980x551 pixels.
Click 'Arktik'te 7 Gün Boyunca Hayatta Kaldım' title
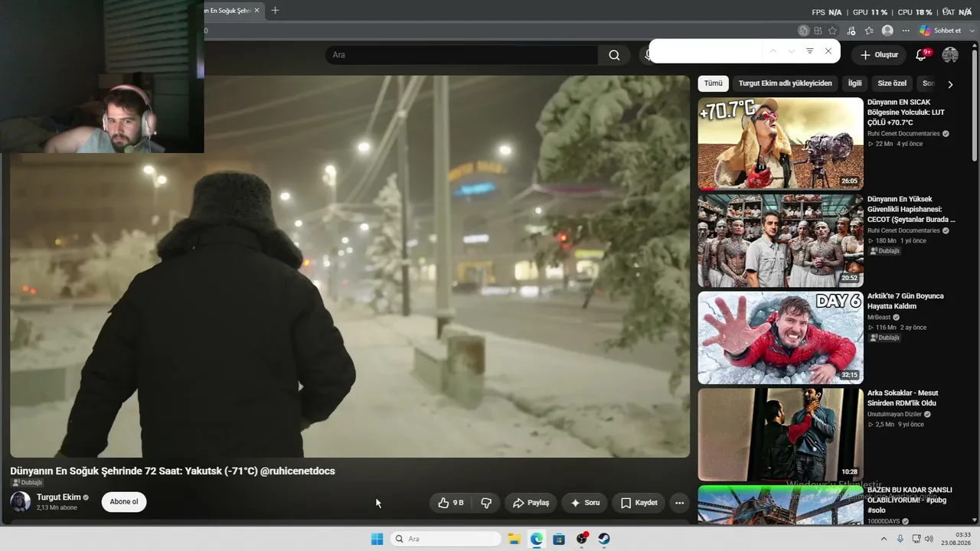pos(906,301)
